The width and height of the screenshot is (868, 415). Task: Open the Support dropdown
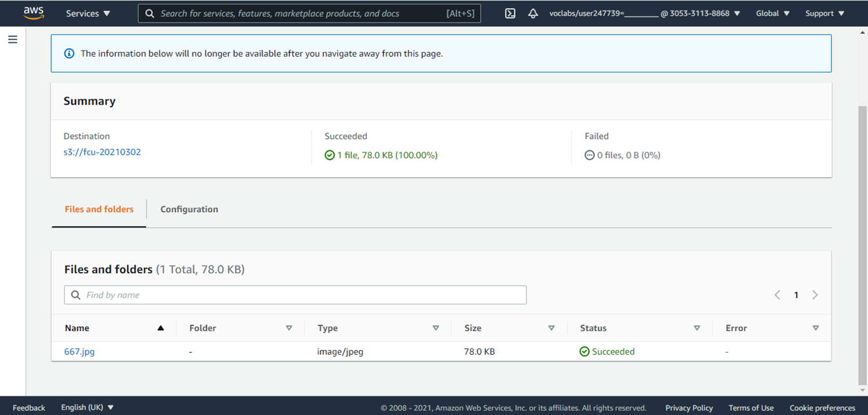tap(824, 13)
